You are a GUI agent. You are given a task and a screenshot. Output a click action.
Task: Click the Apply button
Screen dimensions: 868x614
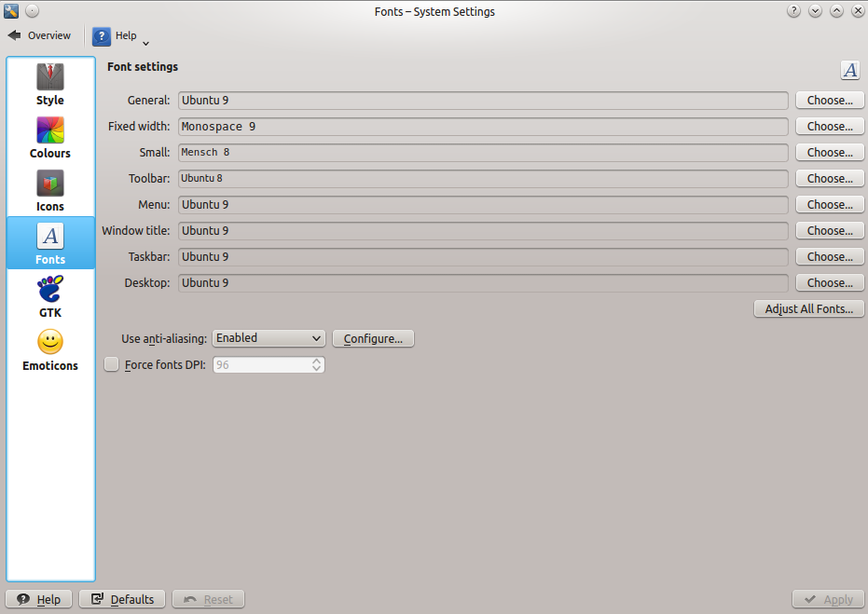[x=828, y=599]
